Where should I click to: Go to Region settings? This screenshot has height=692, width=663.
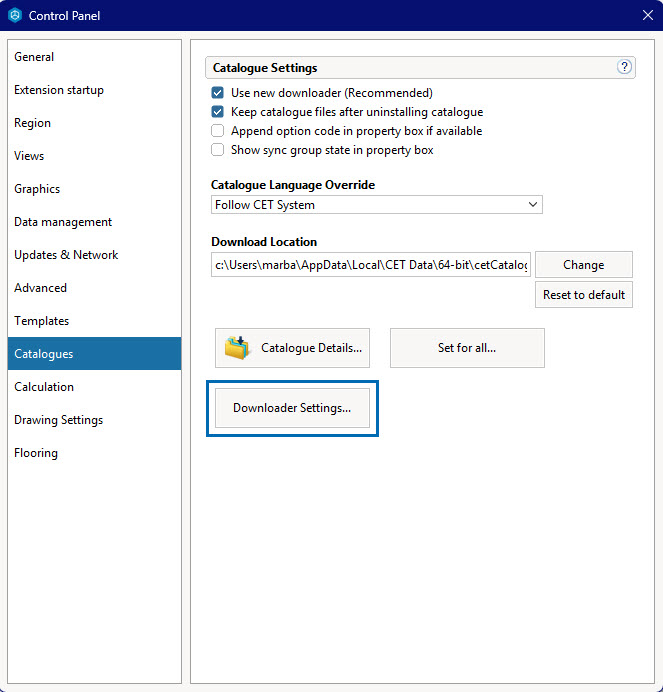(x=94, y=123)
